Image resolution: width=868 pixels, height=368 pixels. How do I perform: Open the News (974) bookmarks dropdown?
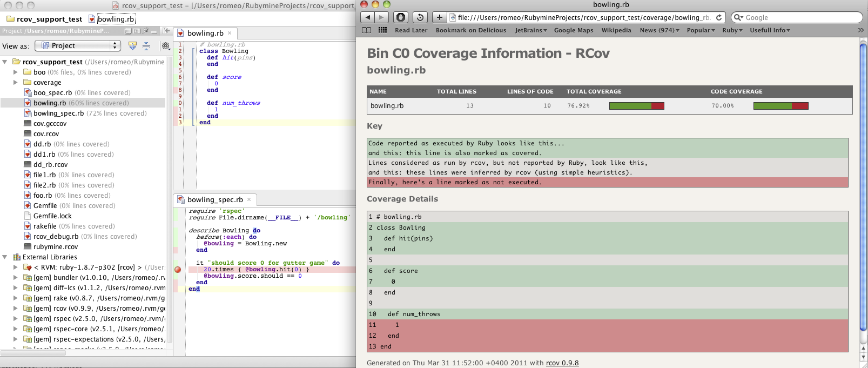tap(660, 30)
